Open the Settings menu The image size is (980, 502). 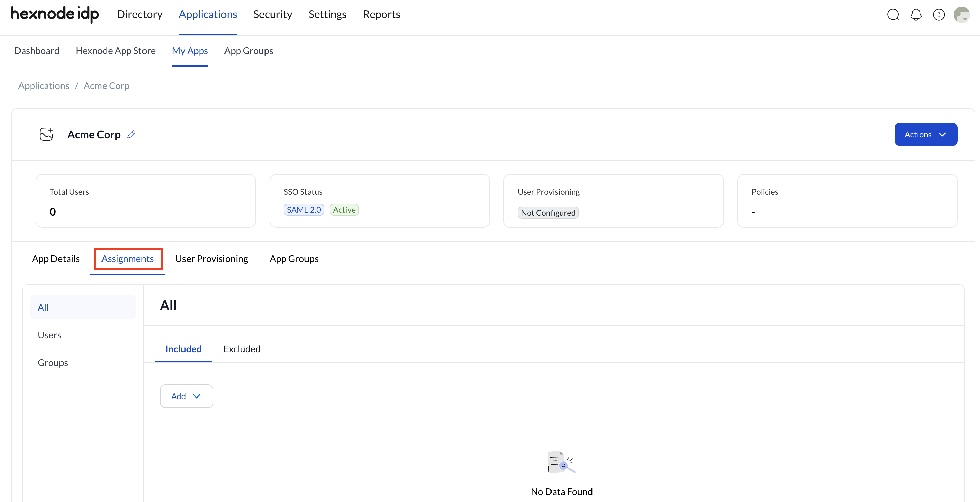click(327, 14)
